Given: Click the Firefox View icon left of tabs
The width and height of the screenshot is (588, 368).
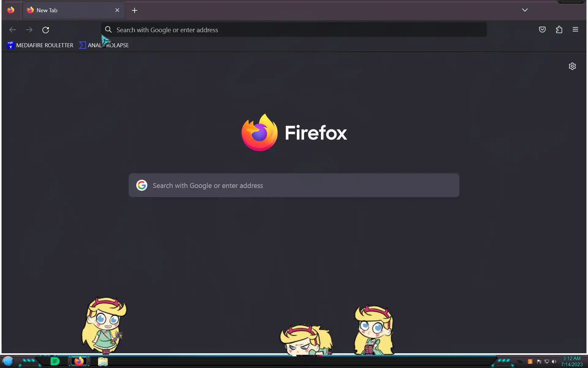Looking at the screenshot, I should coord(11,10).
